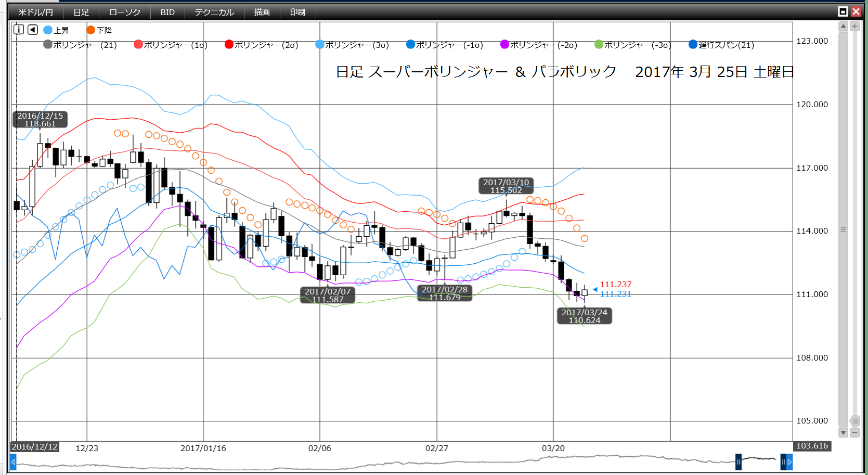Click the 123.000 price axis label
The image size is (868, 475).
coord(812,41)
